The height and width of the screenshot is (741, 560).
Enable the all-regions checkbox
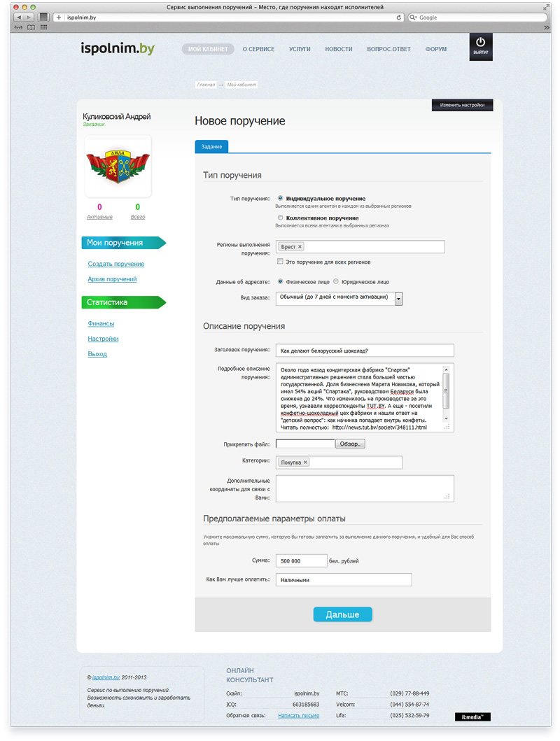tap(280, 261)
